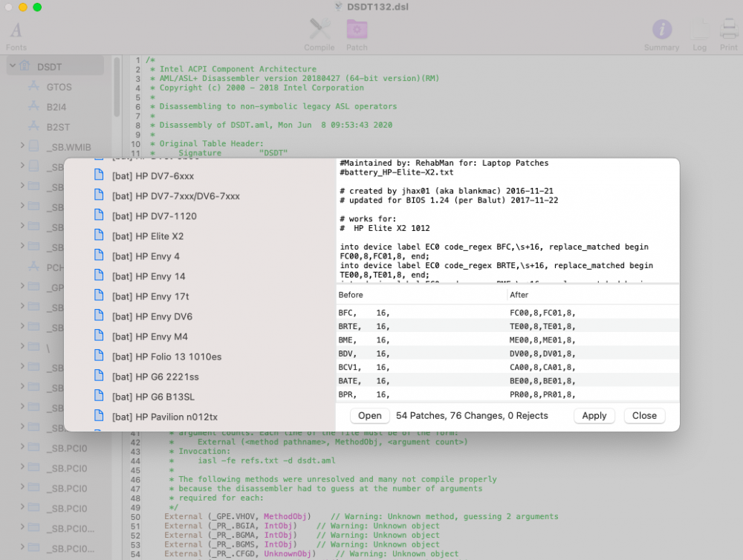This screenshot has height=560, width=743.
Task: Click file icon for HP DV7-1120 patch
Action: point(99,215)
